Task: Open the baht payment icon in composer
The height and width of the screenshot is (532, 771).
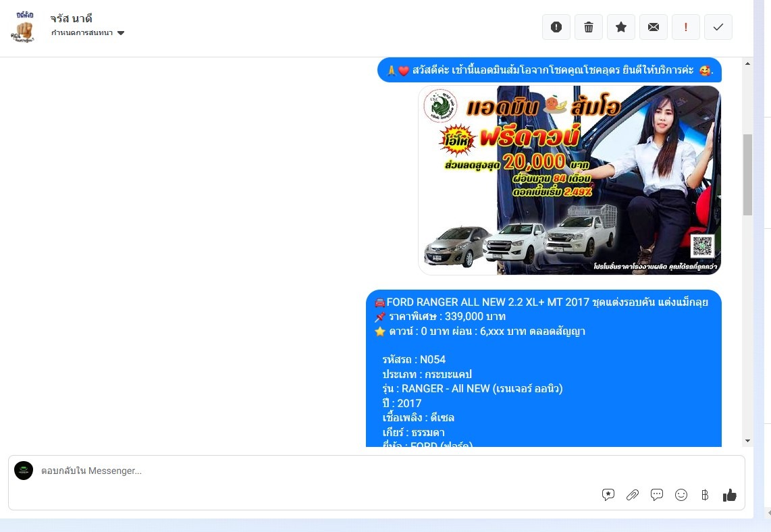Action: [705, 495]
